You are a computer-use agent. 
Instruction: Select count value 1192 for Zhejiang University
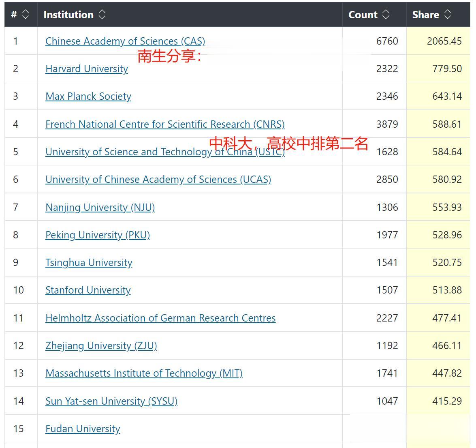point(387,346)
